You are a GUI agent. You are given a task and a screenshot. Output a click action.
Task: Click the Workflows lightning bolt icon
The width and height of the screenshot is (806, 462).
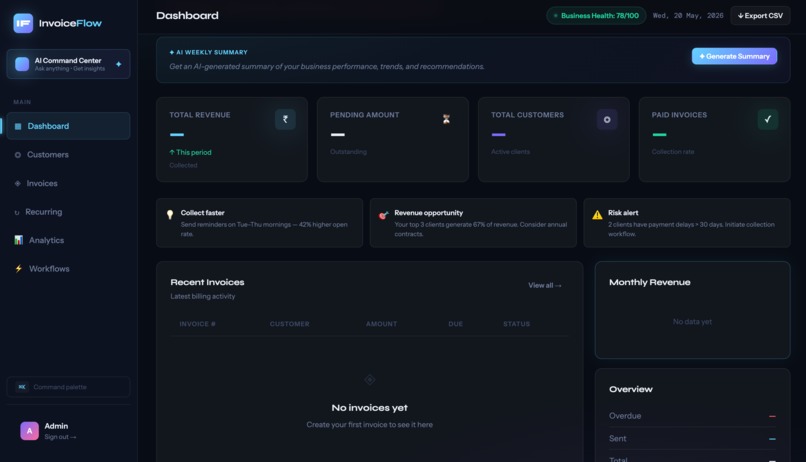(19, 269)
